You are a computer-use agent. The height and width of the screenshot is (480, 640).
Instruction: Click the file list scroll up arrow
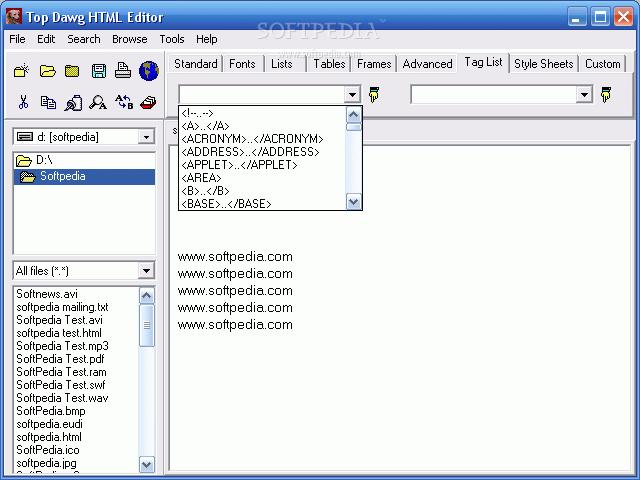147,296
